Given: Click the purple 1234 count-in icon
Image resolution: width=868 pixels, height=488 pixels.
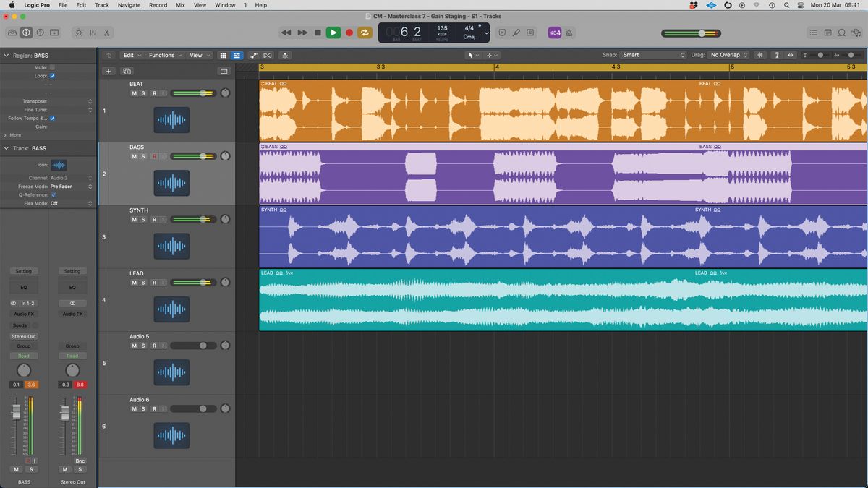Looking at the screenshot, I should [555, 33].
